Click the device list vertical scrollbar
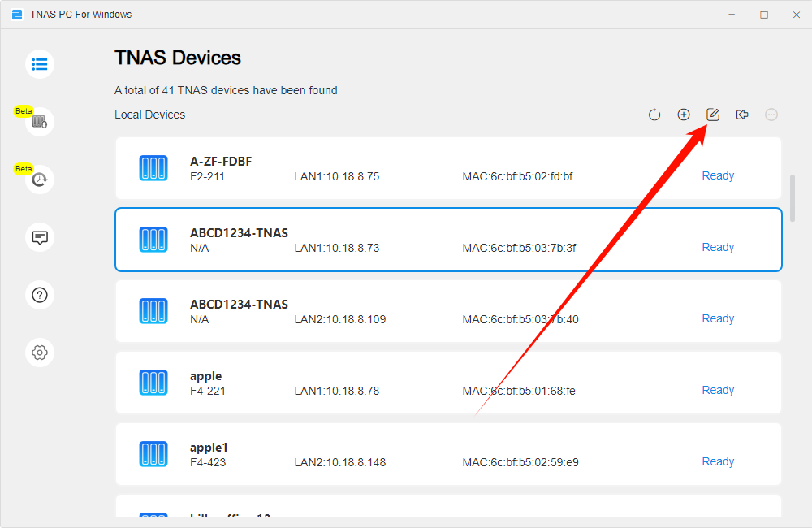The image size is (812, 528). 793,198
